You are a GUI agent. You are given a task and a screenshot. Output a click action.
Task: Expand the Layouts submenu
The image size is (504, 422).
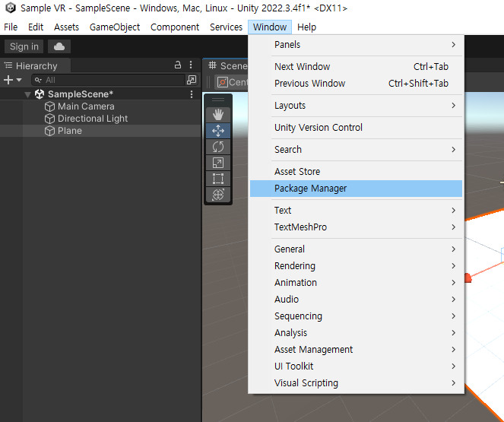click(356, 106)
